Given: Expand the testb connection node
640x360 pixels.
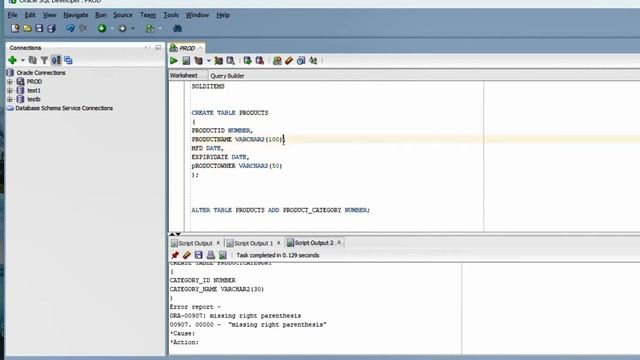Looking at the screenshot, I should [10, 99].
